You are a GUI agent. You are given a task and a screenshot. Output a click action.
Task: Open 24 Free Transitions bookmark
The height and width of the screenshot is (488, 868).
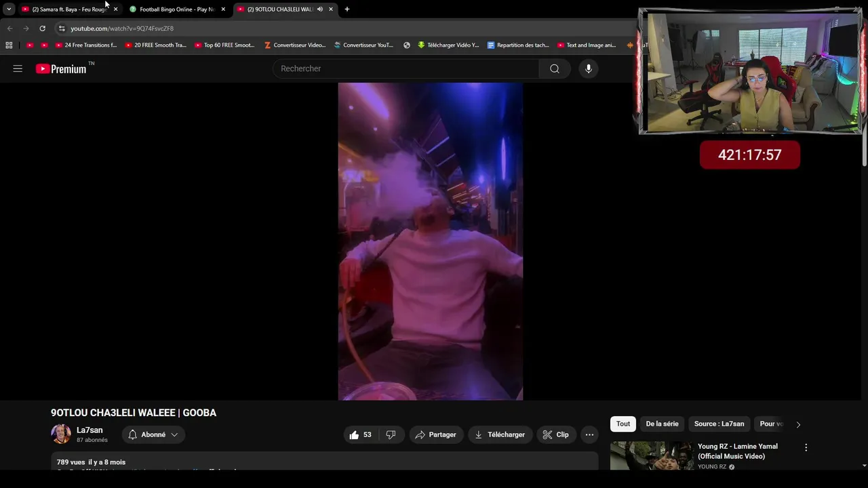coord(86,45)
